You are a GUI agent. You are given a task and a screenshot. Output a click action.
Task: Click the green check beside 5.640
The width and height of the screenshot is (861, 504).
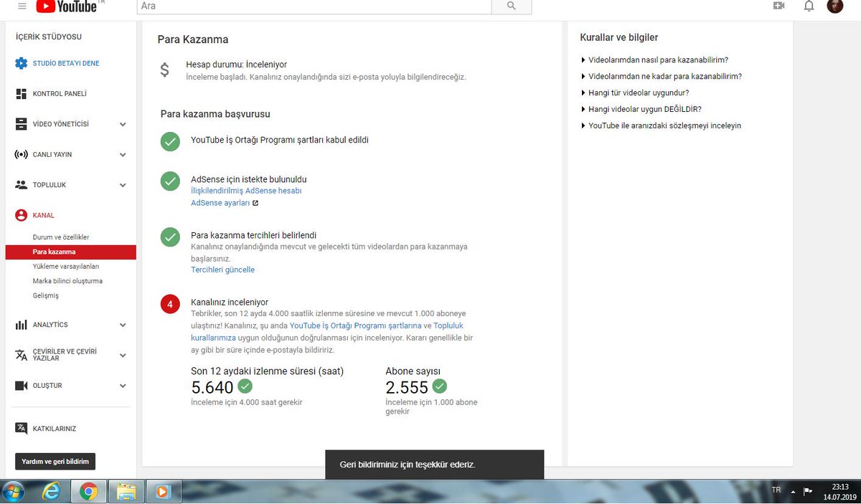[245, 386]
